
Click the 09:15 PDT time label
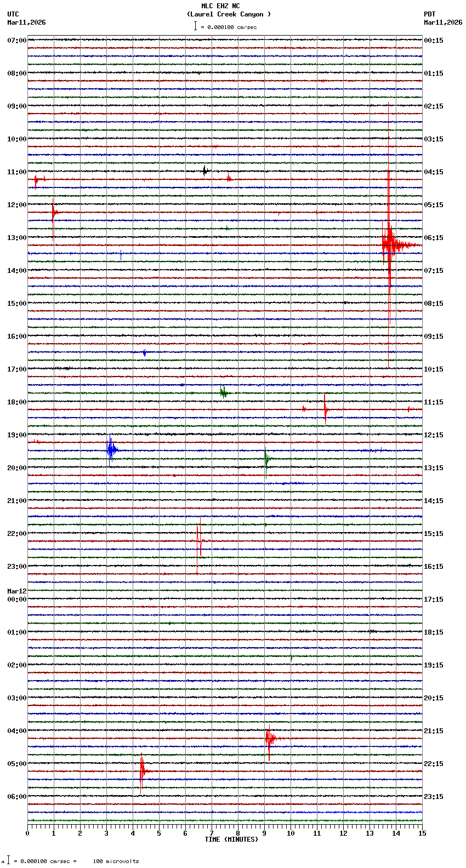(x=434, y=336)
